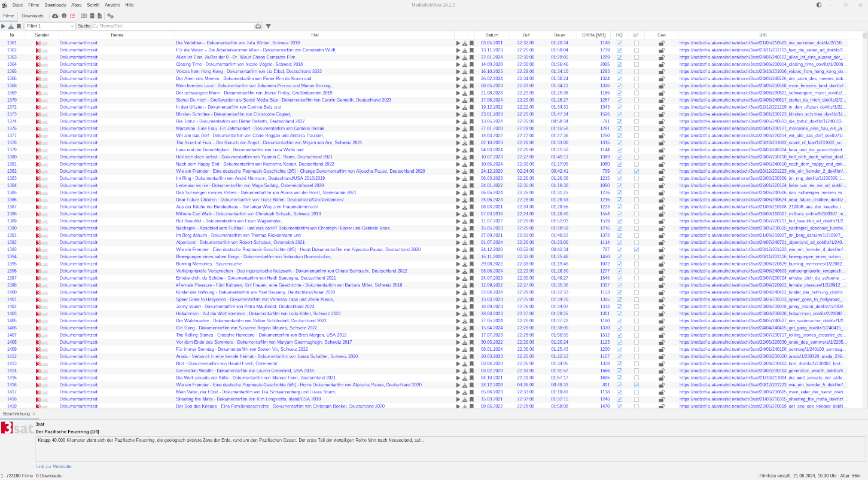This screenshot has height=480, width=868.
Task: Open the Hilfe menu
Action: (129, 5)
